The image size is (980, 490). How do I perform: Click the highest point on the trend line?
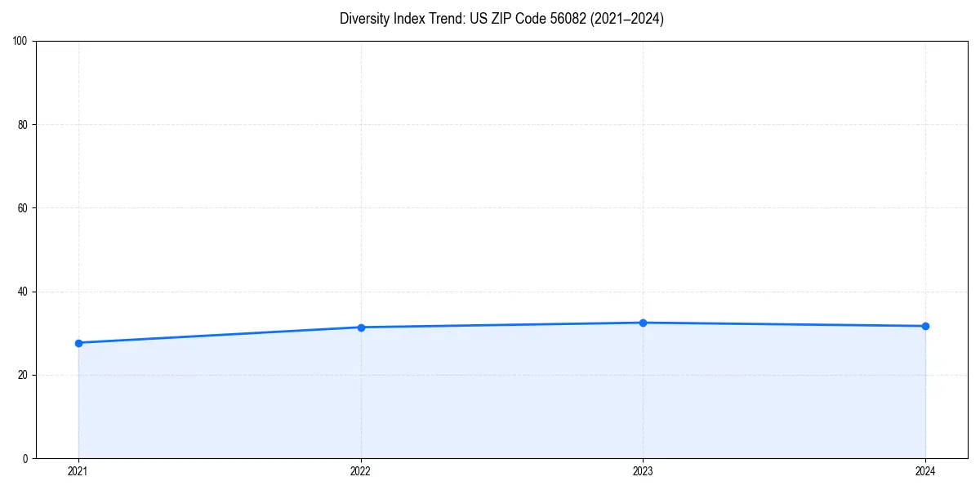(643, 323)
